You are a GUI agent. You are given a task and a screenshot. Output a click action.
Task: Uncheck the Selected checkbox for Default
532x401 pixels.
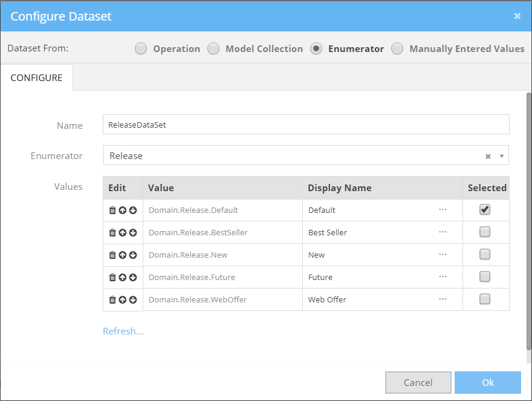484,209
